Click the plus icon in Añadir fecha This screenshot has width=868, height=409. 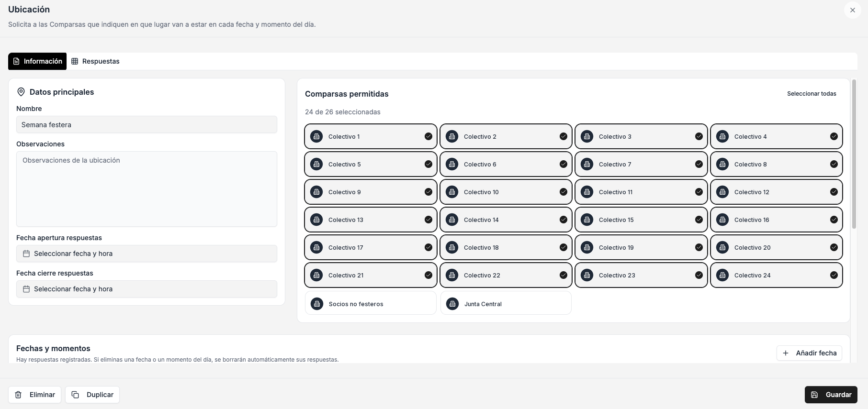tap(786, 353)
